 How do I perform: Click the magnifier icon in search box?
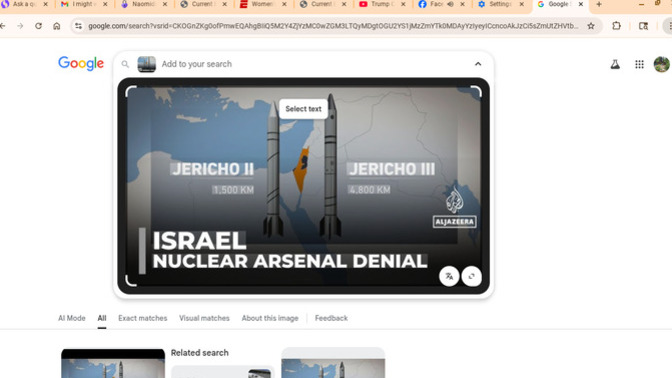pyautogui.click(x=125, y=64)
